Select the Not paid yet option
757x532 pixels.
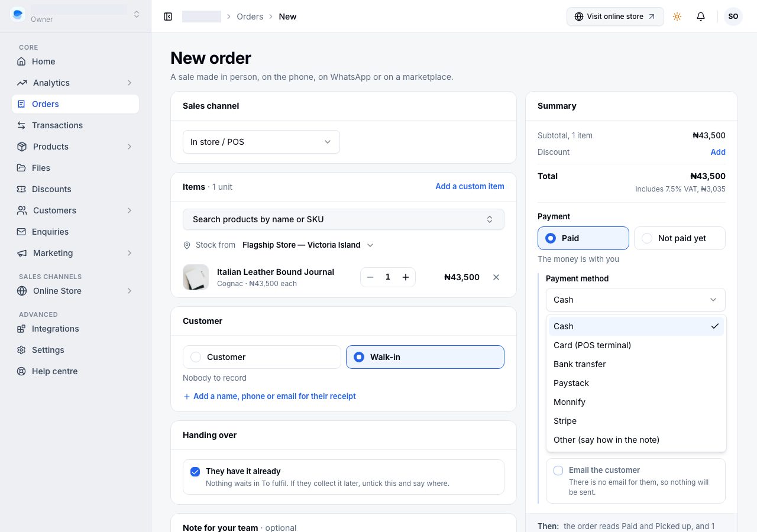[680, 238]
